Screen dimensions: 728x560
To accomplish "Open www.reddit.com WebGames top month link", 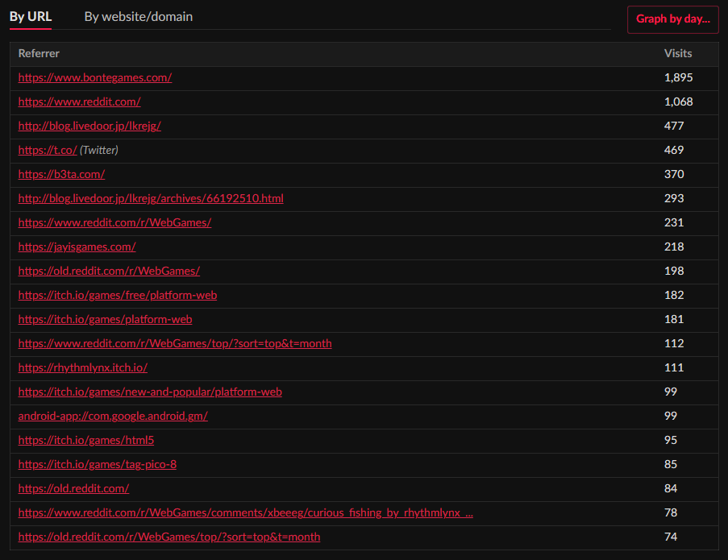I will tap(175, 343).
